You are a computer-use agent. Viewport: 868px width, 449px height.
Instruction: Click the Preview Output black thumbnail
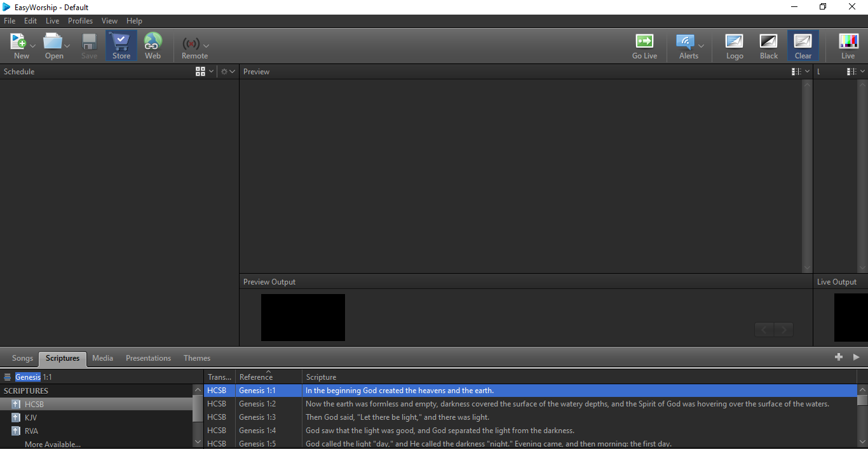pyautogui.click(x=303, y=318)
